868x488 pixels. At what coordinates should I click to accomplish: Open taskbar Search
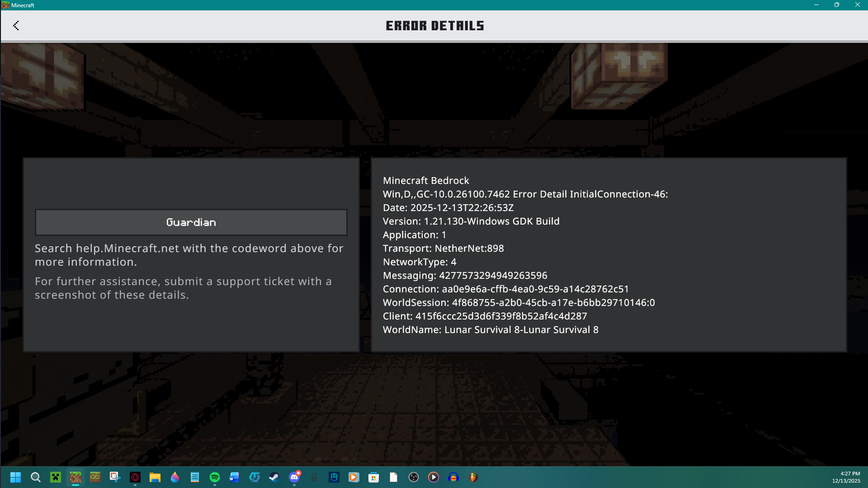point(36,477)
